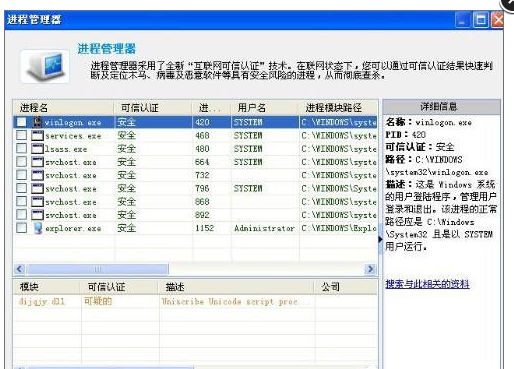Click the process manager monitor logo
This screenshot has width=514, height=369.
pyautogui.click(x=45, y=66)
